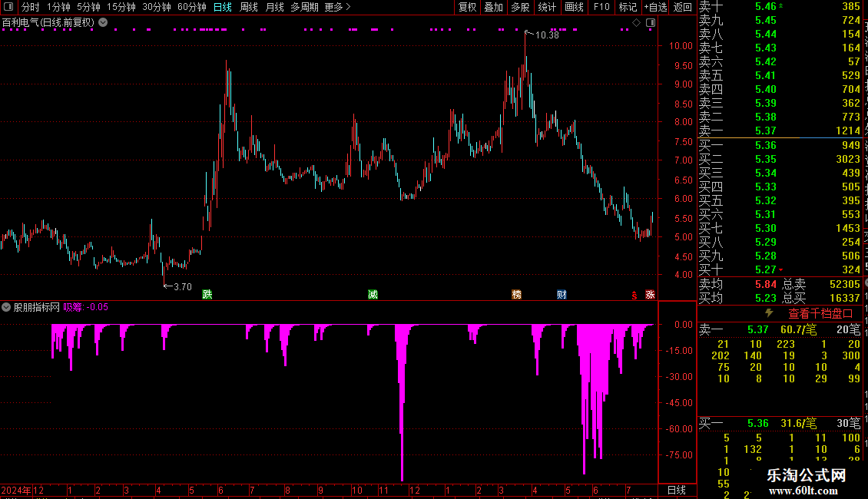The height and width of the screenshot is (499, 868).
Task: Click the 卖五 5.41 ask row
Action: pos(780,75)
